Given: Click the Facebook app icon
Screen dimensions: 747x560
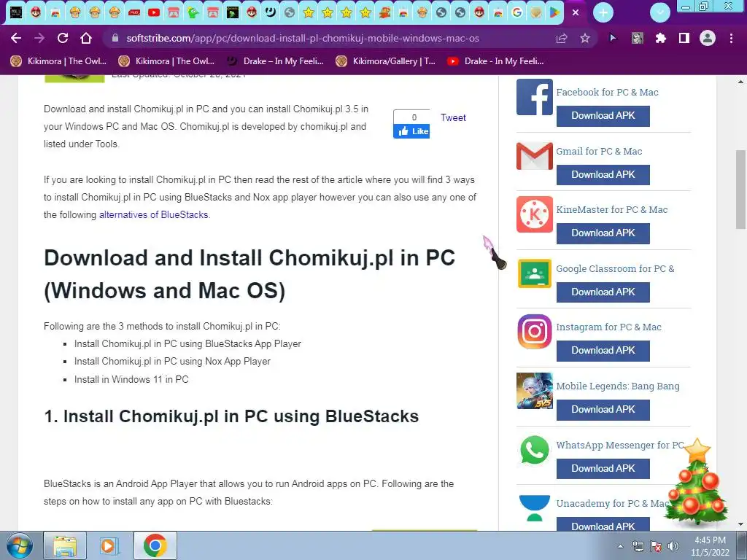Looking at the screenshot, I should tap(535, 97).
